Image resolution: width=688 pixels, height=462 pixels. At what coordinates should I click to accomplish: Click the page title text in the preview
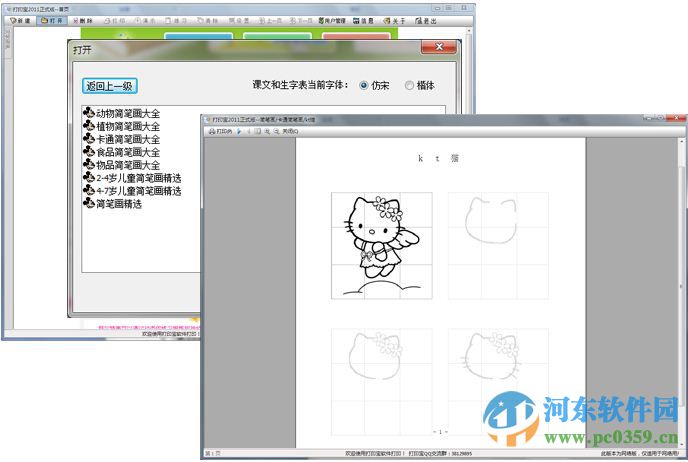(438, 158)
